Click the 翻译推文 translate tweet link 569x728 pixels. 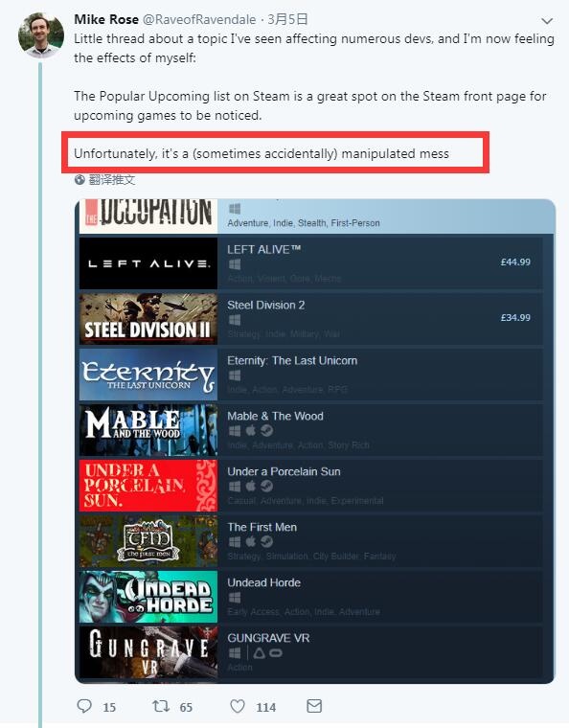(x=112, y=180)
